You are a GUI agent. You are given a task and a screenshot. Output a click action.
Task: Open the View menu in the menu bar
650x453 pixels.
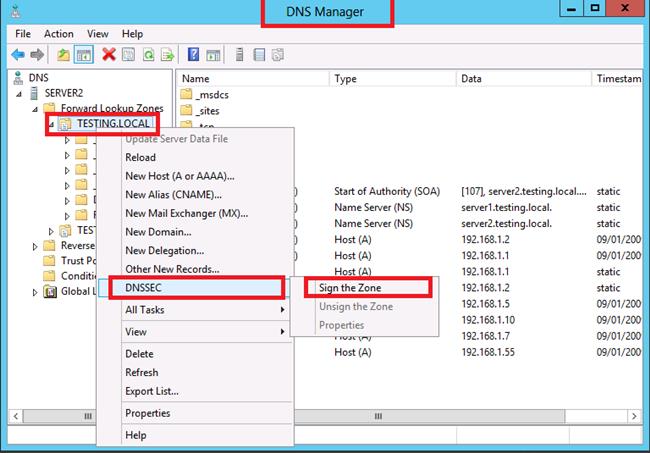pyautogui.click(x=97, y=34)
